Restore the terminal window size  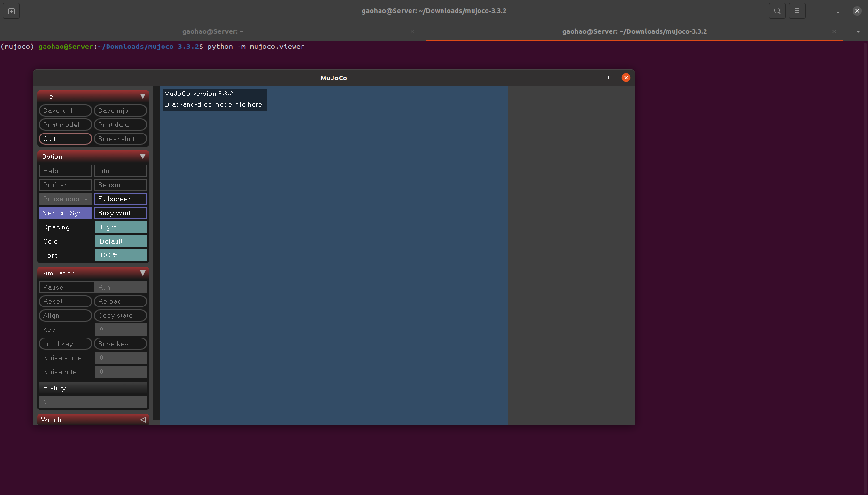coord(838,11)
